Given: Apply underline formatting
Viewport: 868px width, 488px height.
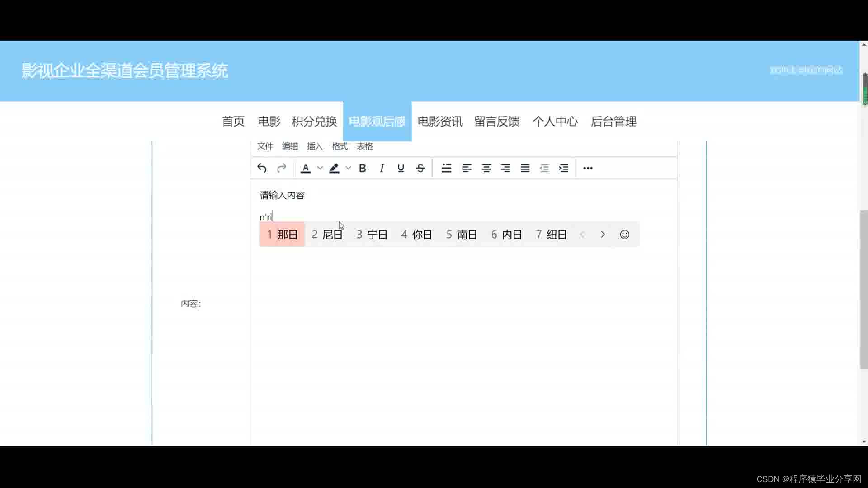Looking at the screenshot, I should tap(401, 168).
